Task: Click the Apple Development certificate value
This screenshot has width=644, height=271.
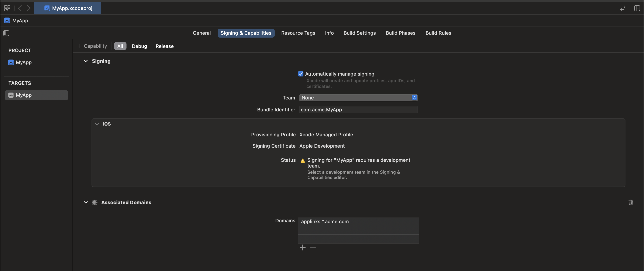Action: pyautogui.click(x=322, y=146)
